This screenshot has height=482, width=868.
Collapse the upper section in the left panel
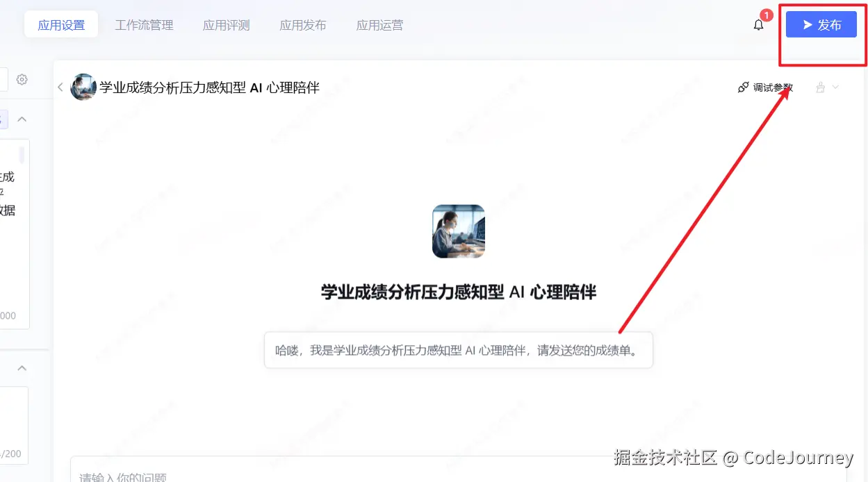point(22,119)
